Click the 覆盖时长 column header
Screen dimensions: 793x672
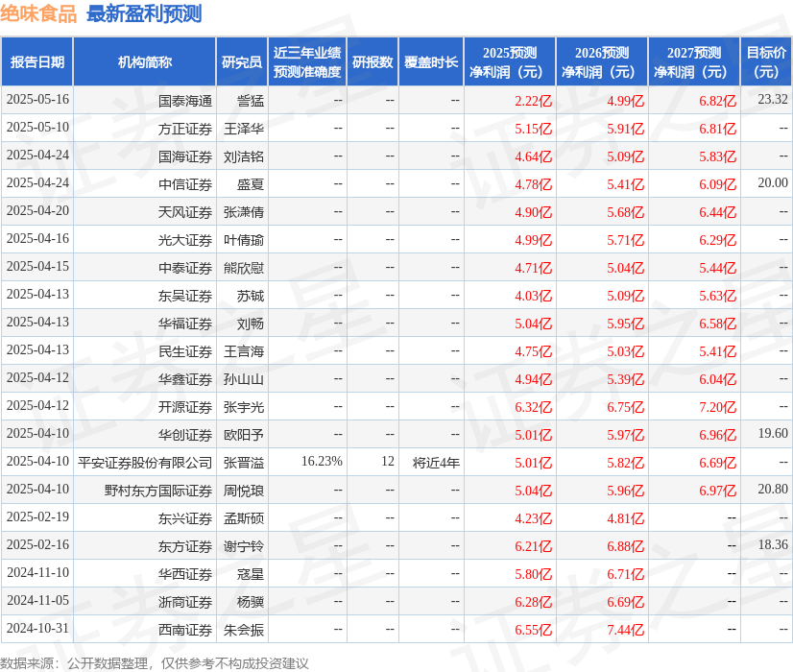point(431,61)
